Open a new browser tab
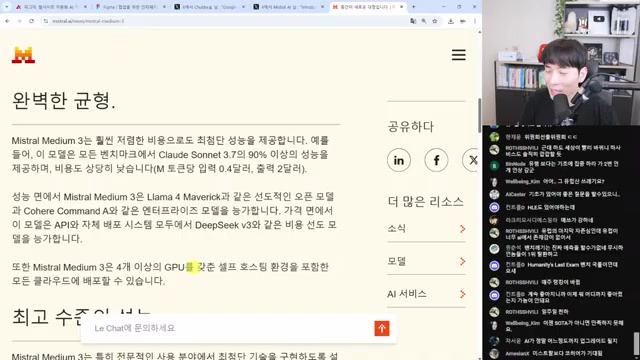Image resolution: width=640 pixels, height=360 pixels. point(413,7)
